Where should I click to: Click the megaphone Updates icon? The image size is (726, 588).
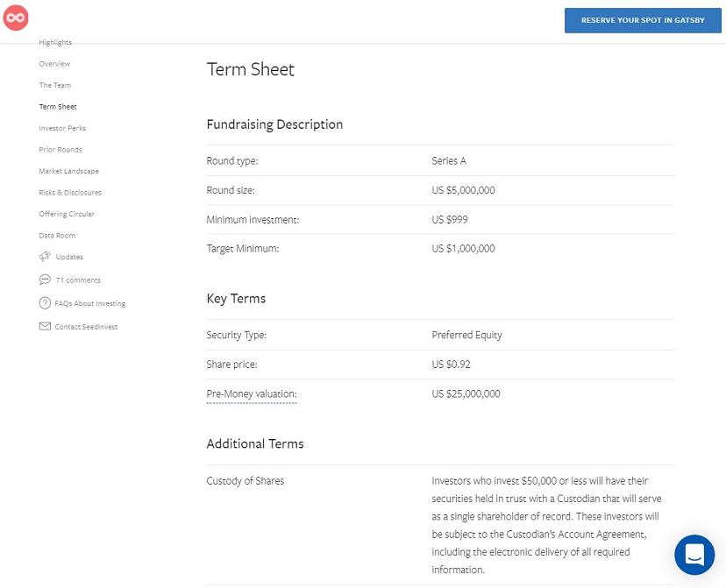(x=45, y=257)
